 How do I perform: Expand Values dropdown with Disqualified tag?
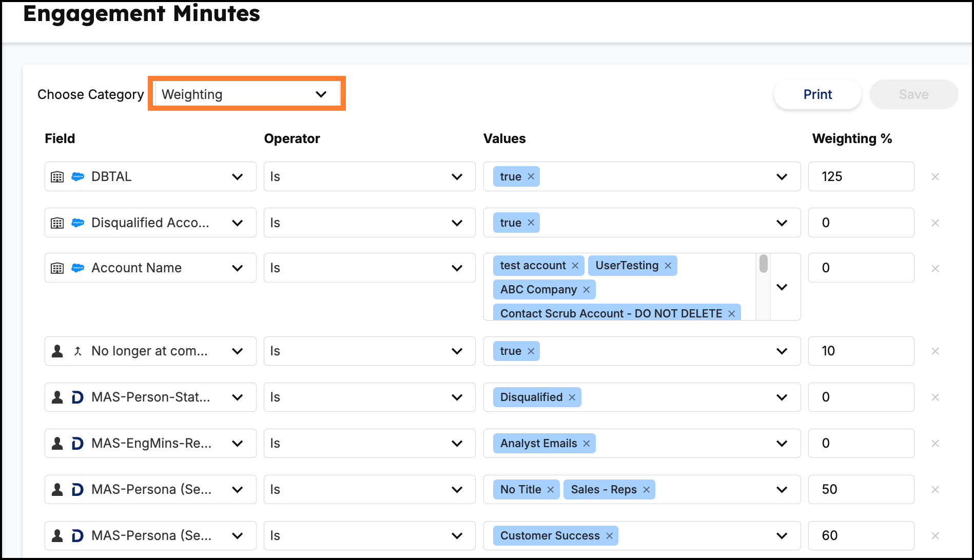(x=782, y=397)
